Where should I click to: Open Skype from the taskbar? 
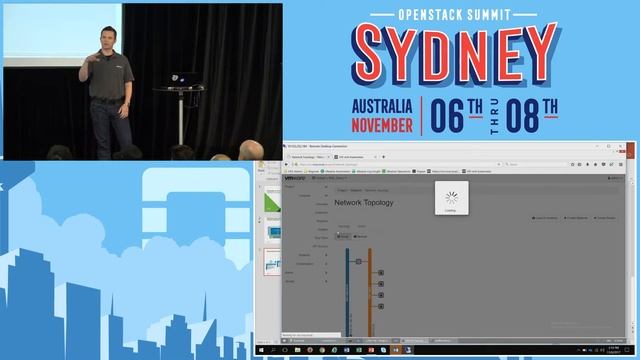click(383, 350)
